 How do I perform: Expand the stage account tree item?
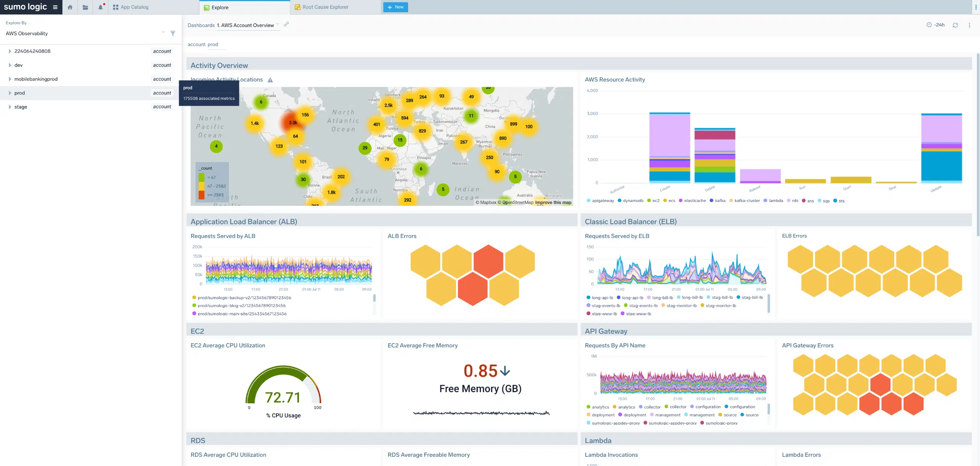click(x=10, y=107)
